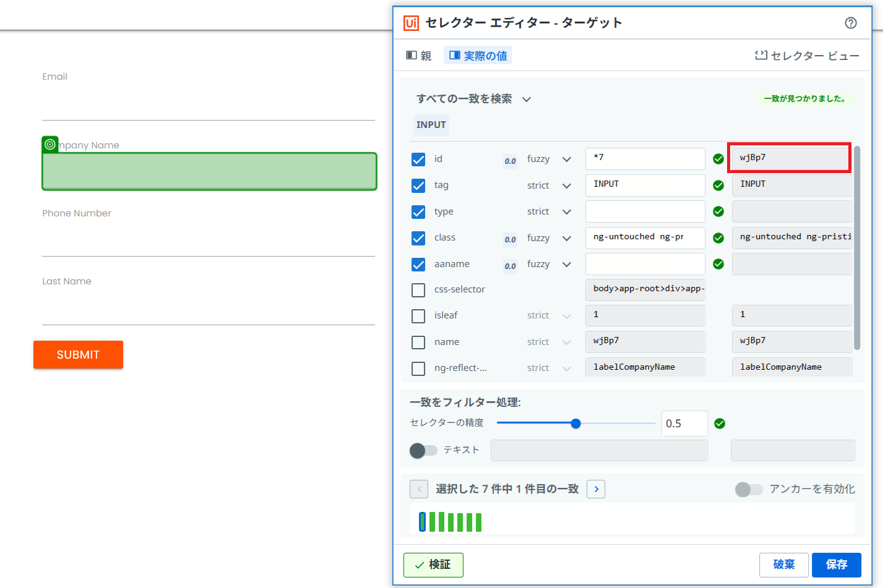Screen dimensions: 883x588
Task: Uncheck the class attribute checkbox
Action: click(x=418, y=238)
